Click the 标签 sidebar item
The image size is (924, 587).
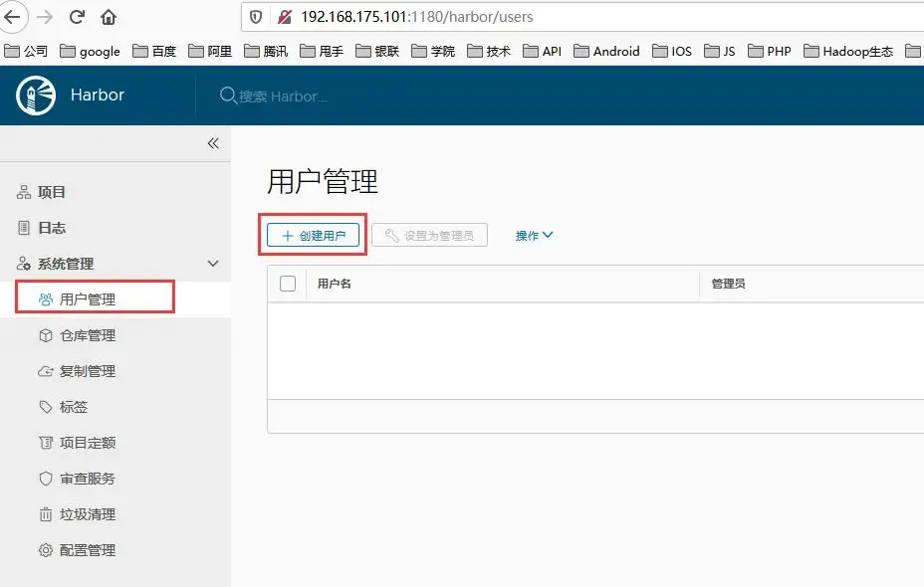pyautogui.click(x=78, y=407)
